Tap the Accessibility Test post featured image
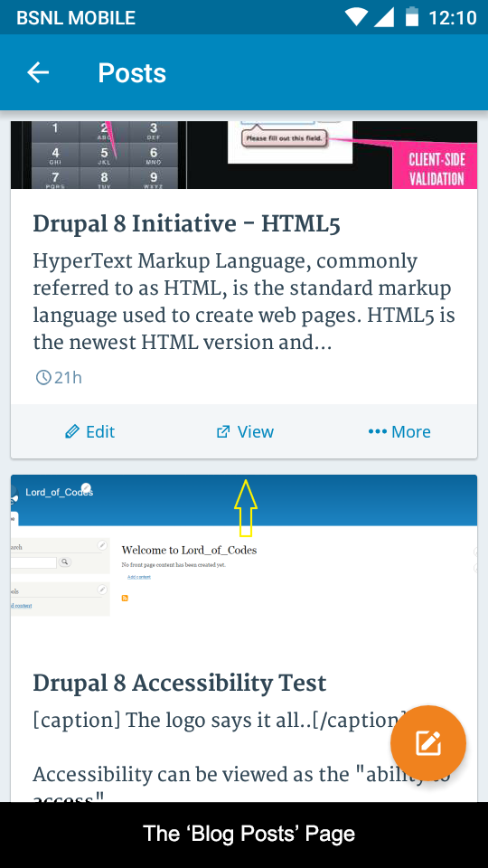 [244, 561]
